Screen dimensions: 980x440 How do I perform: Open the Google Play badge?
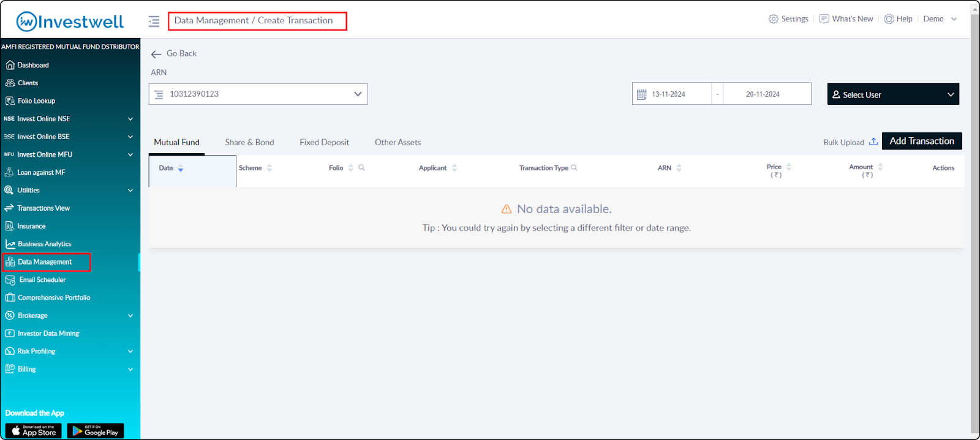pyautogui.click(x=96, y=431)
